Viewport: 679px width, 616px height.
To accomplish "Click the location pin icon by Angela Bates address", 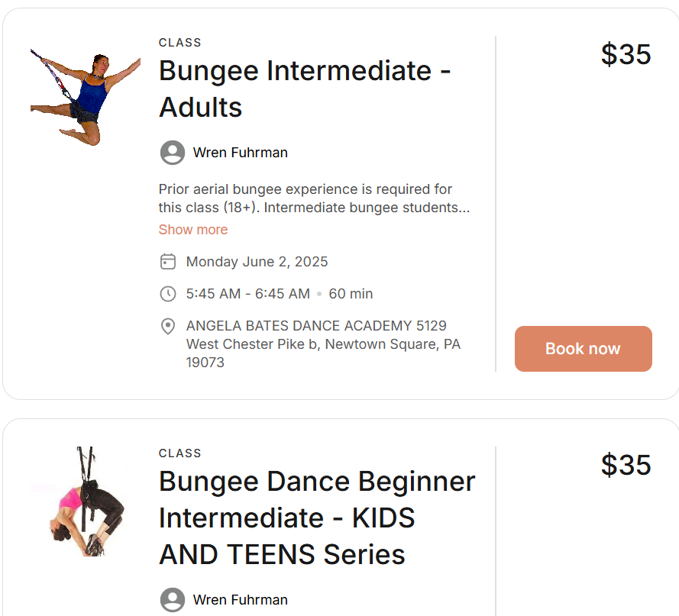I will click(168, 327).
